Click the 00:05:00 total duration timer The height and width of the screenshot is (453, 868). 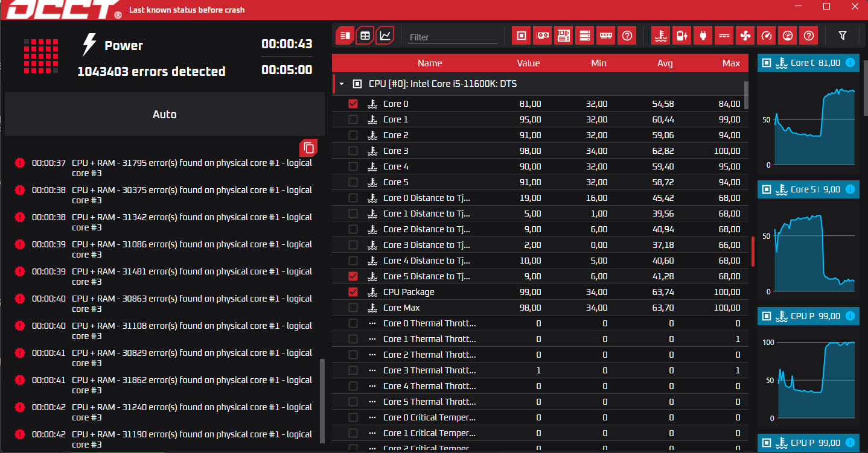click(287, 70)
